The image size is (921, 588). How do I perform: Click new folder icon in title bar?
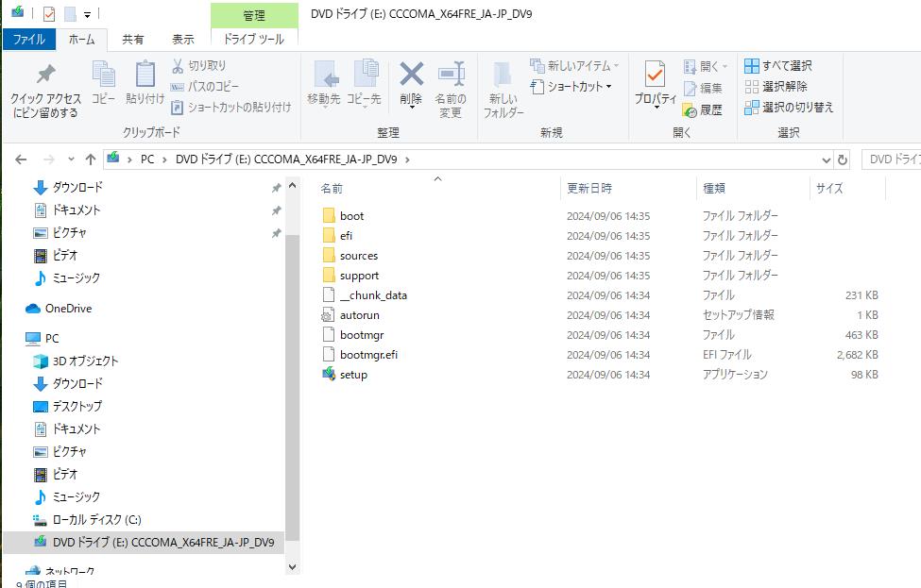[x=71, y=13]
